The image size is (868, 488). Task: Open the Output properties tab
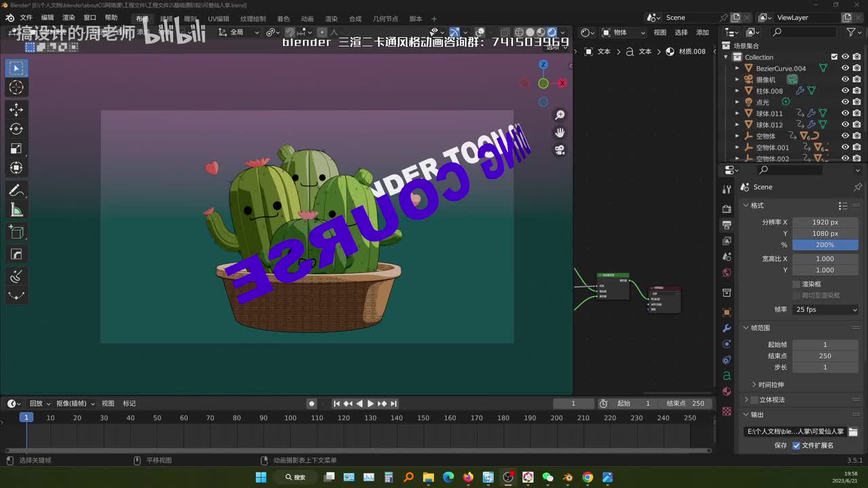point(727,224)
